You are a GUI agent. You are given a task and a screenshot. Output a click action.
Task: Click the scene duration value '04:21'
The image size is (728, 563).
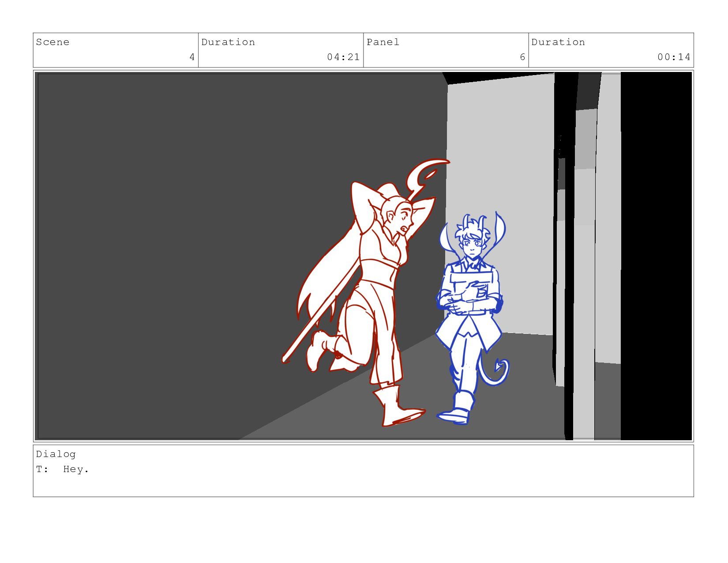[343, 57]
